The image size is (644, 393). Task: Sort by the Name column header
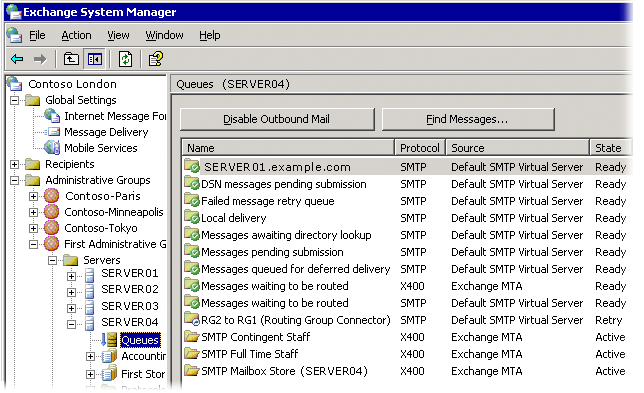click(288, 148)
